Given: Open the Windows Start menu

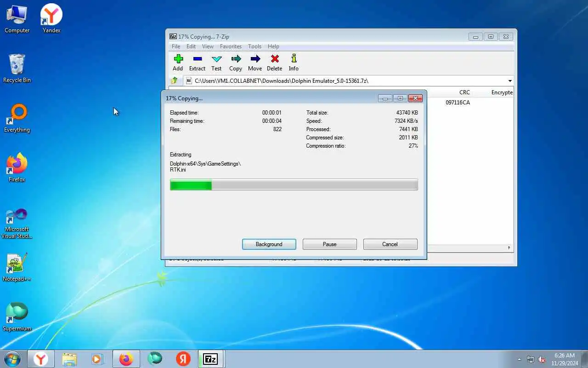Looking at the screenshot, I should (x=12, y=359).
